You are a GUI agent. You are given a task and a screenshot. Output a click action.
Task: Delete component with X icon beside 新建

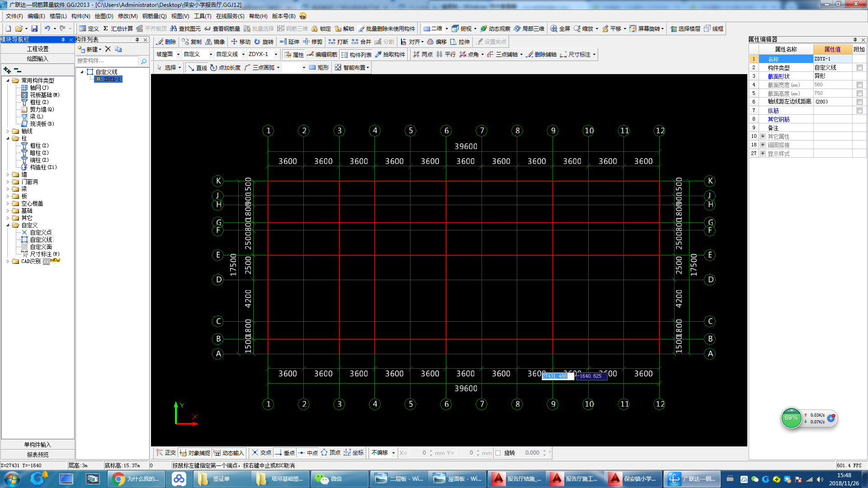[x=108, y=49]
